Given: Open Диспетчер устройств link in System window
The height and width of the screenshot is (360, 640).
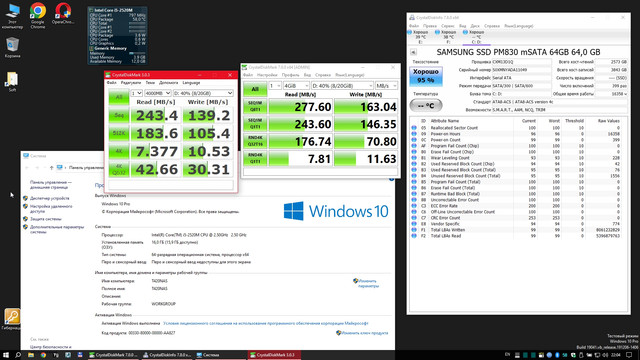Looking at the screenshot, I should (x=49, y=198).
